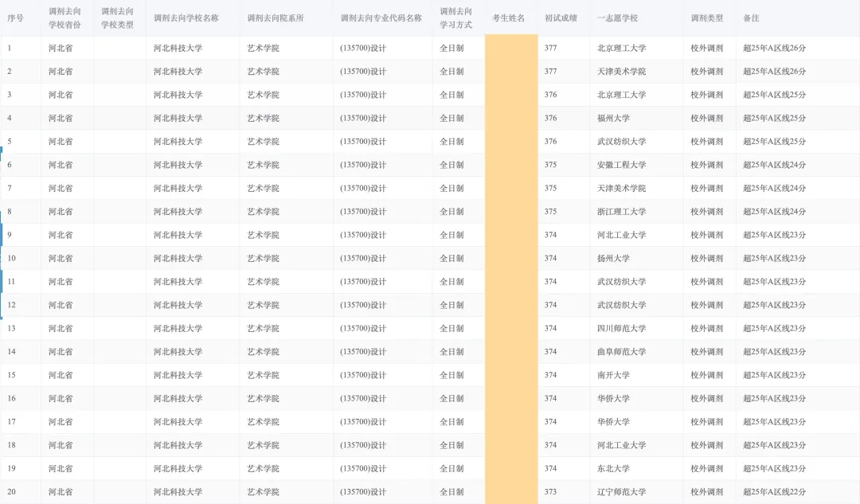The width and height of the screenshot is (860, 504).
Task: Click 河北科技大学 in row 11
Action: 178,282
